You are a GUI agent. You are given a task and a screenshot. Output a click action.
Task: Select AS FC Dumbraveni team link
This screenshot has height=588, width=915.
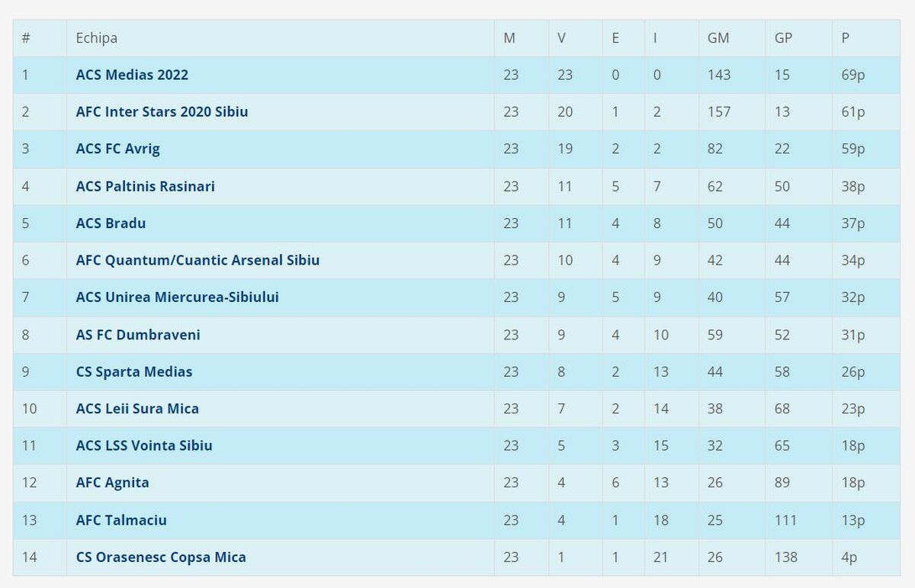click(138, 334)
